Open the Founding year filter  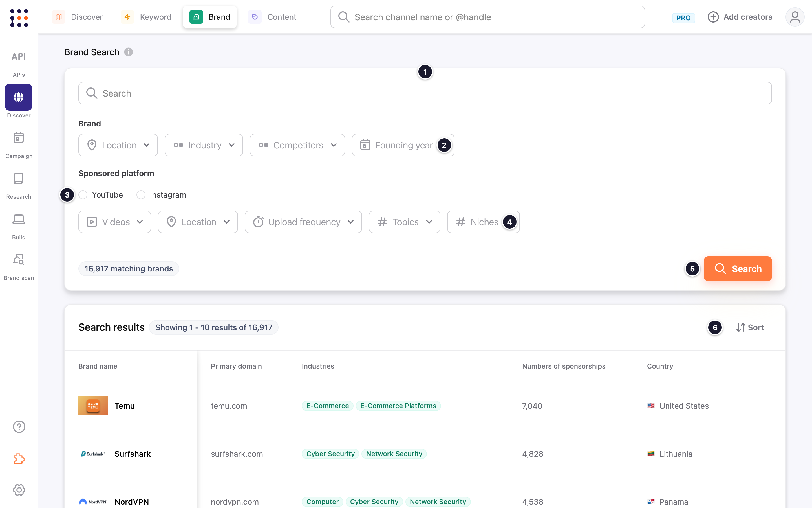(403, 145)
